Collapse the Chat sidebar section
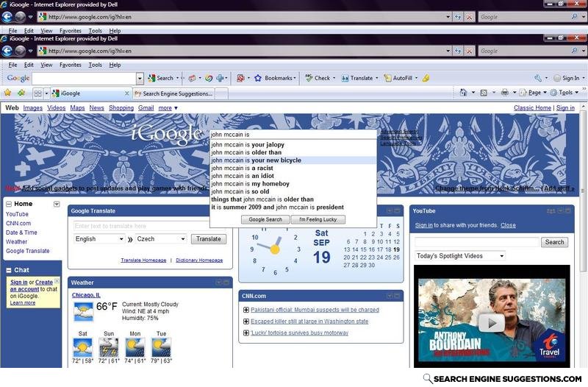The image size is (588, 387). [x=9, y=270]
